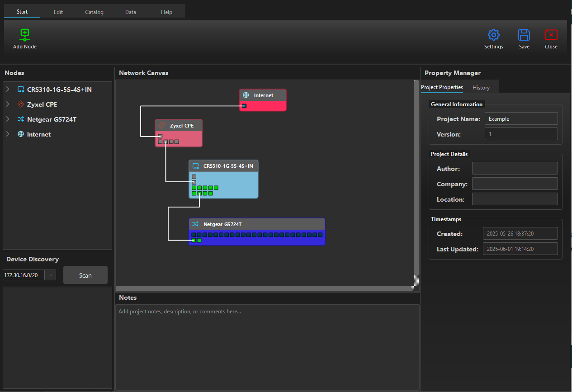Select CRS310-1G-5S-4S+IN label in Nodes list
The width and height of the screenshot is (572, 392).
tap(59, 90)
